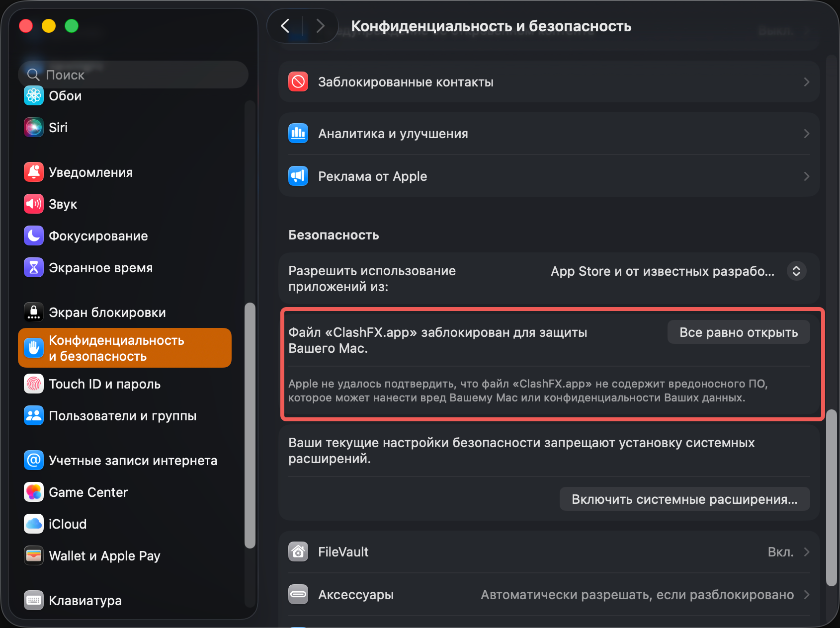
Task: Click the Все равно открыть button for ClashFX.app
Action: [738, 332]
